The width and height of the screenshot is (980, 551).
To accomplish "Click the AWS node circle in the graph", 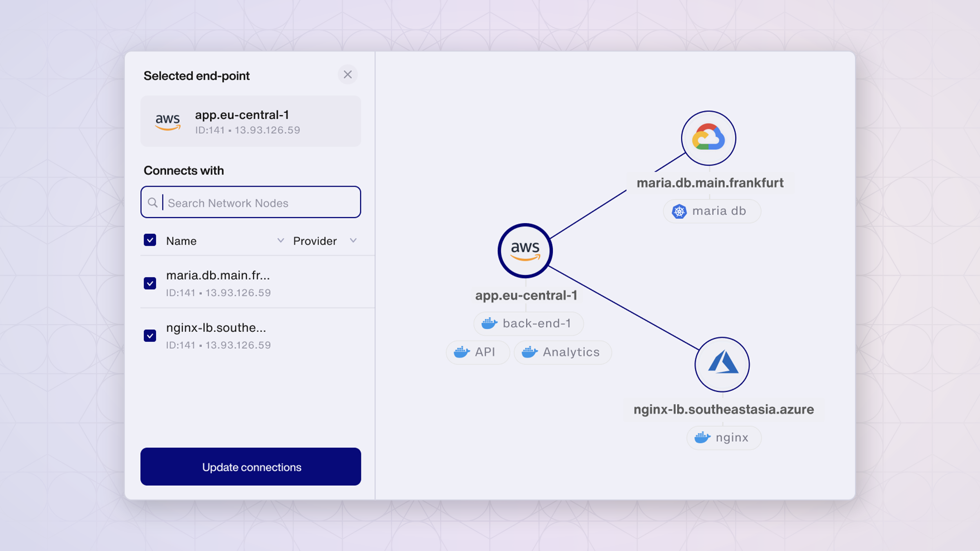I will [525, 251].
